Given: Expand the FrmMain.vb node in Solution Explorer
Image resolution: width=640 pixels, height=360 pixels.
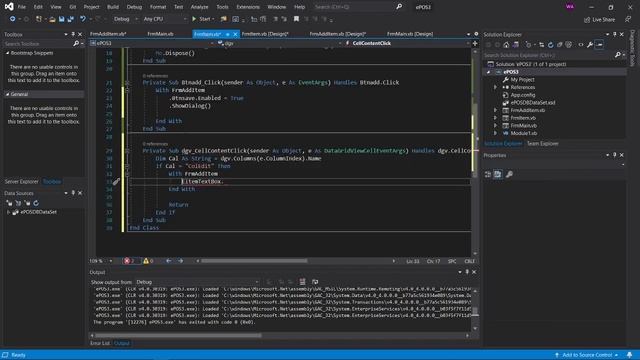Looking at the screenshot, I should tap(496, 125).
